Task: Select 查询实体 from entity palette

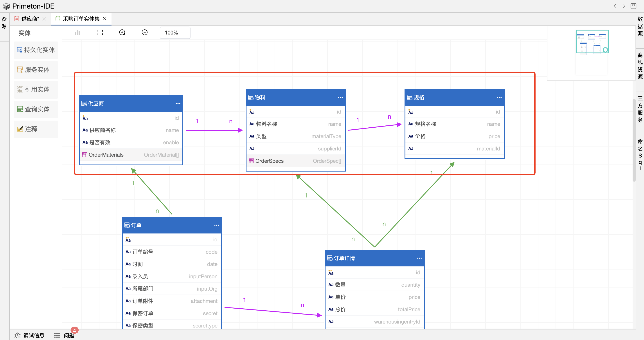Action: click(36, 109)
